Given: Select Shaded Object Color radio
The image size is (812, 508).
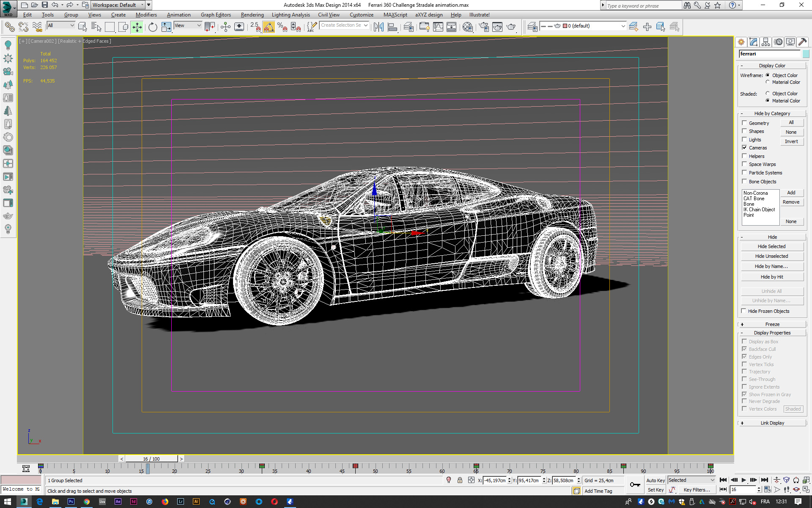Looking at the screenshot, I should pos(768,94).
